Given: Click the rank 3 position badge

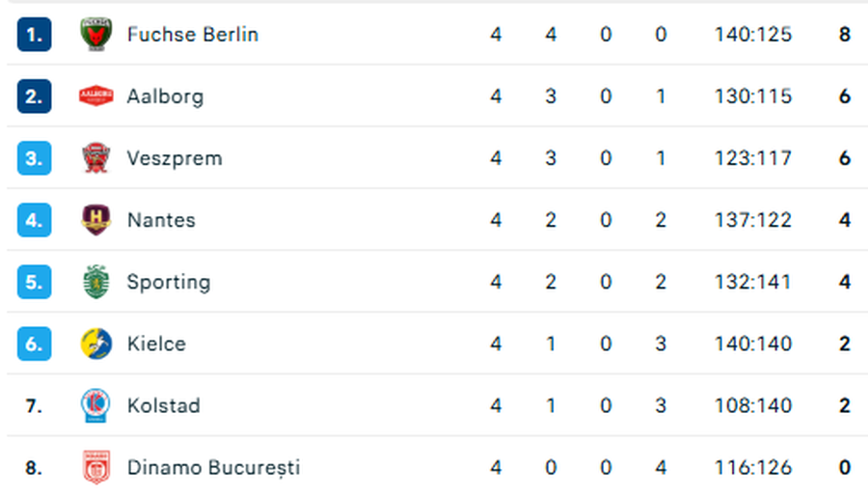Looking at the screenshot, I should click(34, 158).
